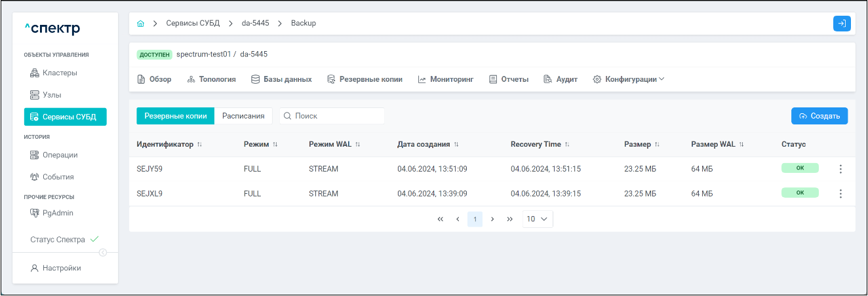The height and width of the screenshot is (296, 868).
Task: Sort by Recovery Time column sort icon
Action: pos(567,145)
